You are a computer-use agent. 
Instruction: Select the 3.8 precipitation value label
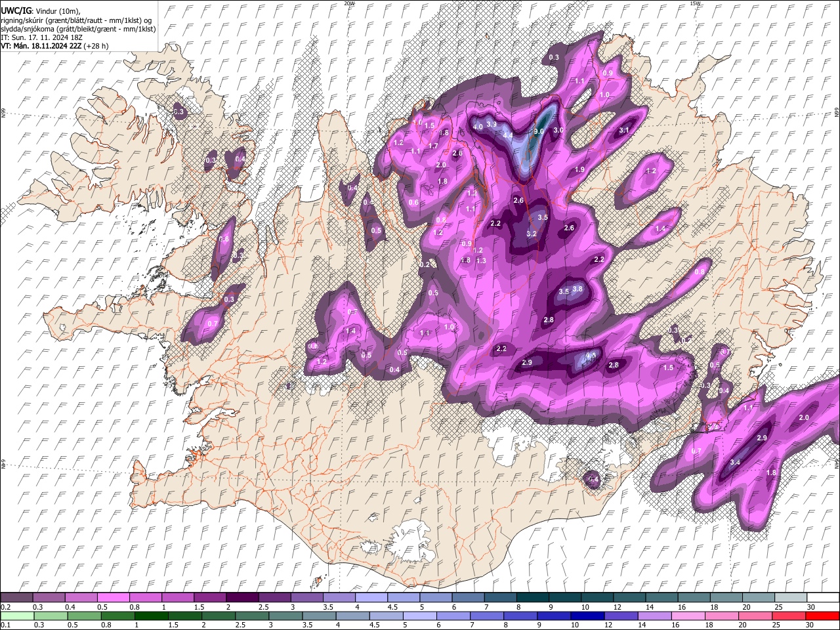[577, 289]
